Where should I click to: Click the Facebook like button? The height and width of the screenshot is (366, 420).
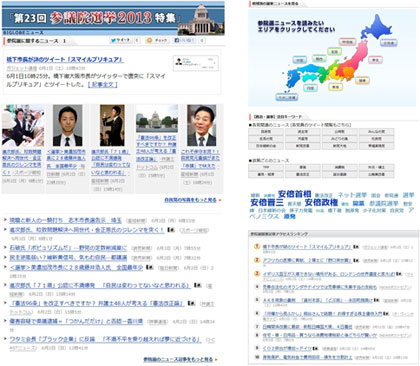tap(184, 40)
